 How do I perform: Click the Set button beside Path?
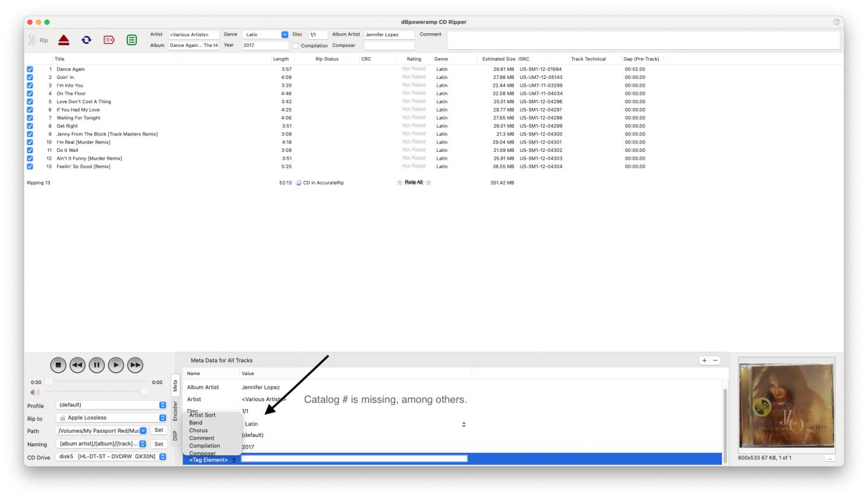point(159,430)
